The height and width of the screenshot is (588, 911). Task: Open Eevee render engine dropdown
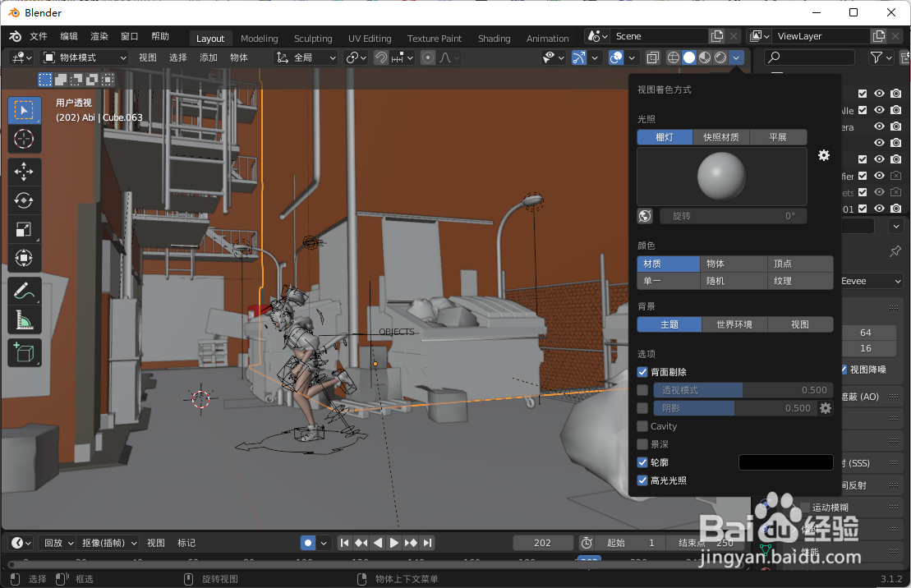[871, 281]
